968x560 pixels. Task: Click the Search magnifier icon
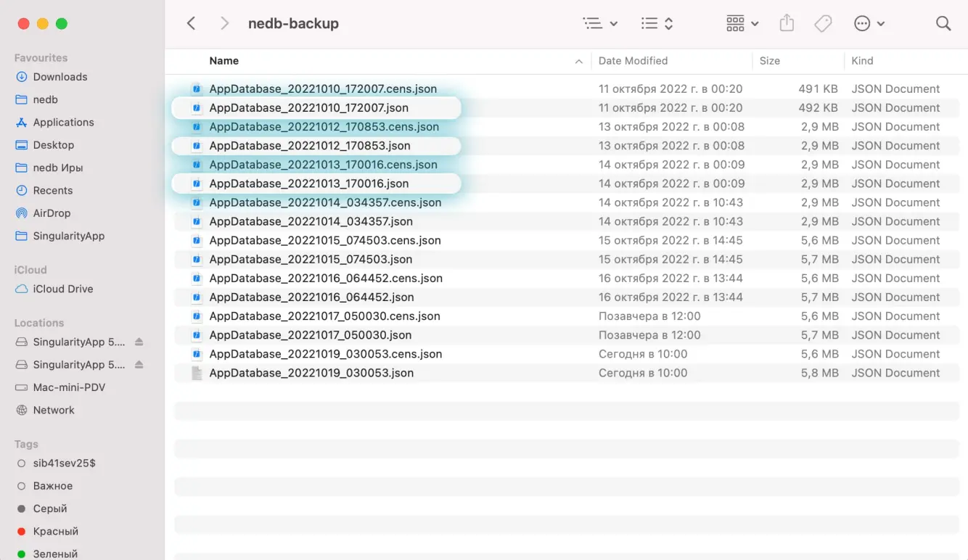tap(943, 24)
